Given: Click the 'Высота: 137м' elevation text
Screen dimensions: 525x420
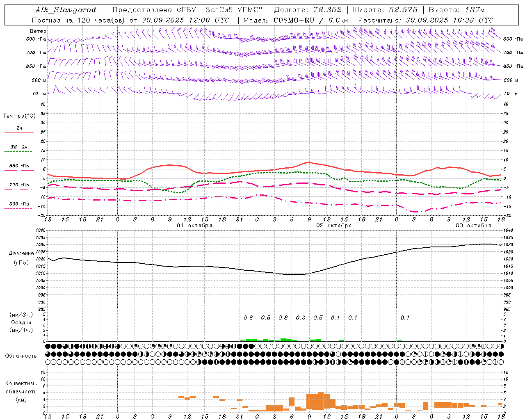Looking at the screenshot, I should (x=456, y=10).
